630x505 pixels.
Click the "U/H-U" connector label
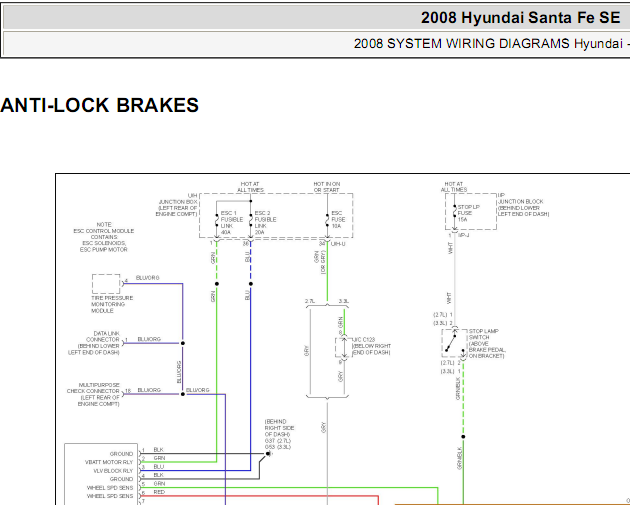pyautogui.click(x=338, y=244)
